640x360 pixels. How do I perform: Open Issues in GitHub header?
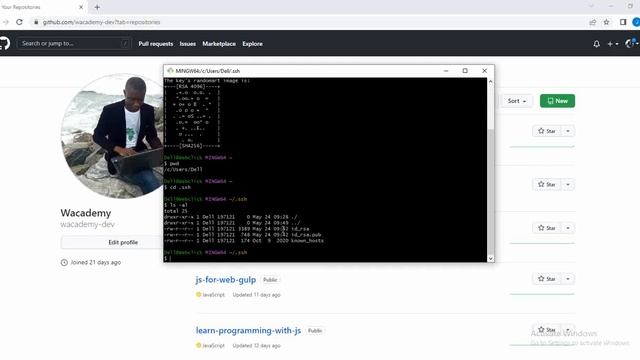tap(188, 44)
